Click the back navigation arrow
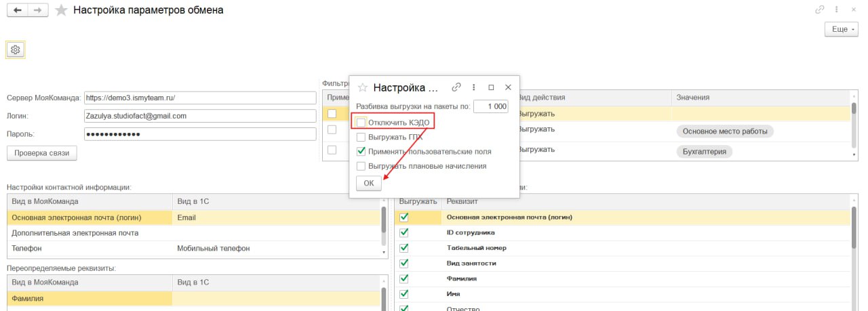The image size is (868, 311). pos(17,10)
